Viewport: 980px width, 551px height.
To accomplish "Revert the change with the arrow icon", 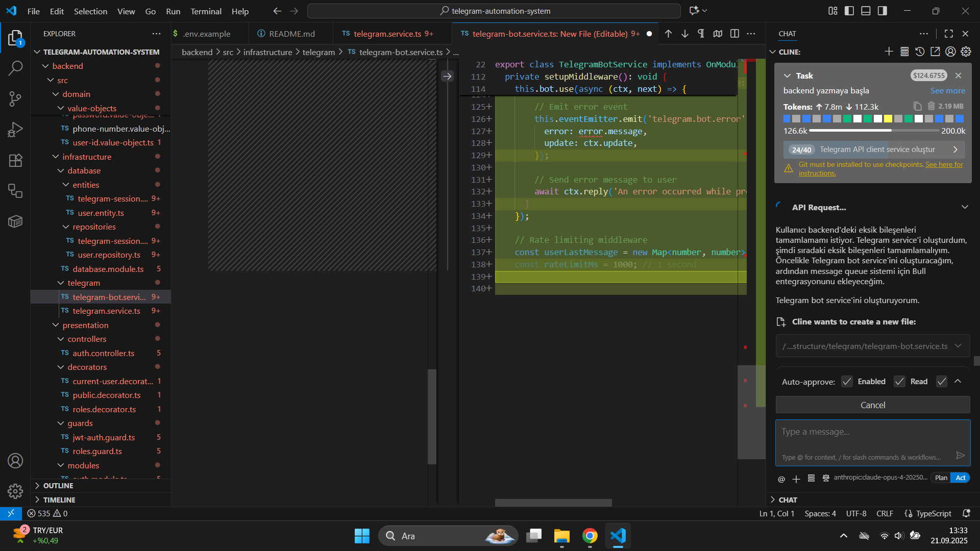I will pos(447,77).
